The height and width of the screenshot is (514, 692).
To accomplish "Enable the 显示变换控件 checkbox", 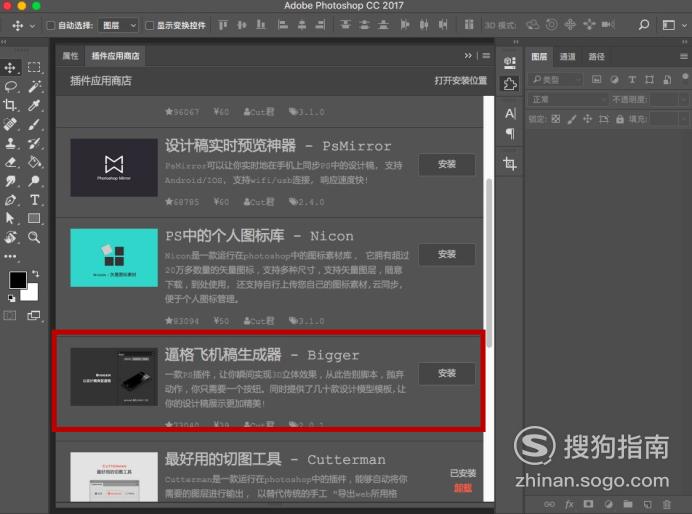I will coord(150,26).
